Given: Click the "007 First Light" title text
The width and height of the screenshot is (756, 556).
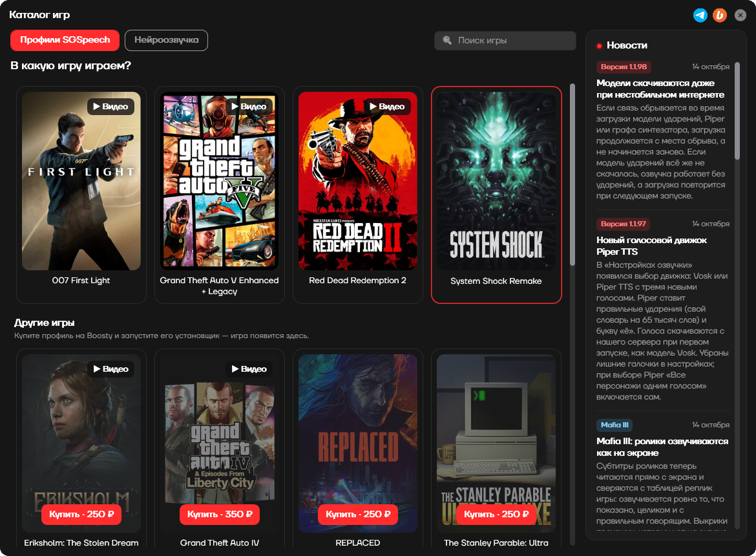Looking at the screenshot, I should pyautogui.click(x=81, y=281).
